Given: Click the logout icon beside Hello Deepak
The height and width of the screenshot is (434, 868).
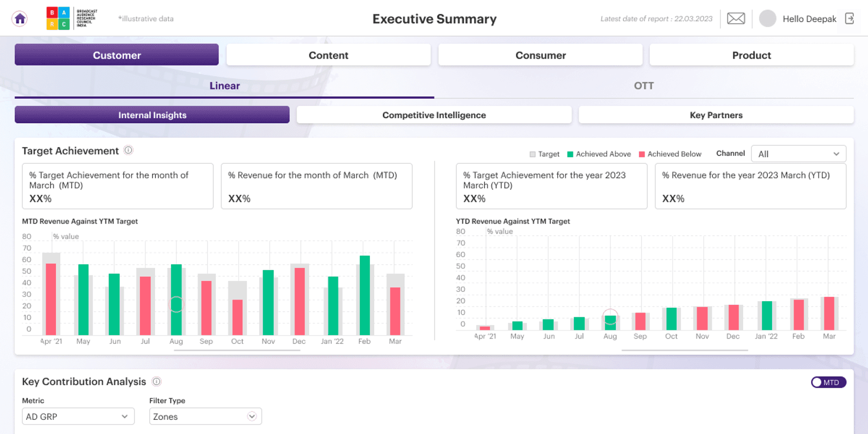Looking at the screenshot, I should pyautogui.click(x=850, y=18).
